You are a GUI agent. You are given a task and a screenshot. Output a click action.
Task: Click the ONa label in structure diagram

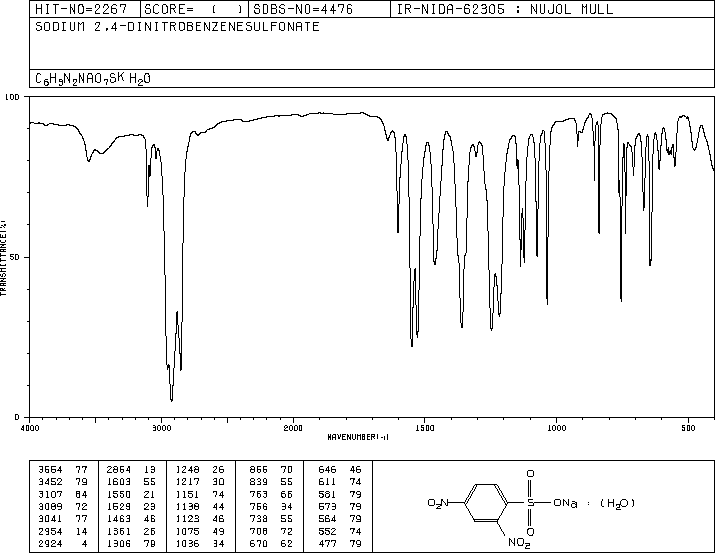565,503
